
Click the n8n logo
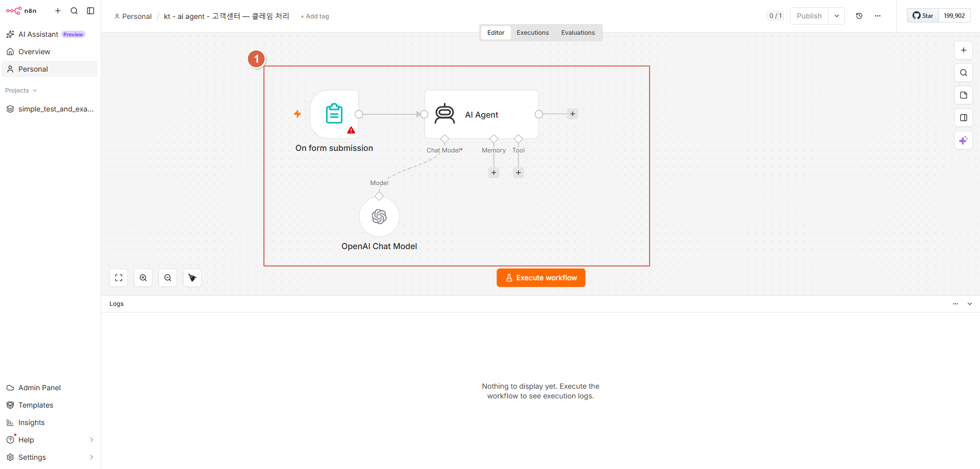tap(21, 11)
